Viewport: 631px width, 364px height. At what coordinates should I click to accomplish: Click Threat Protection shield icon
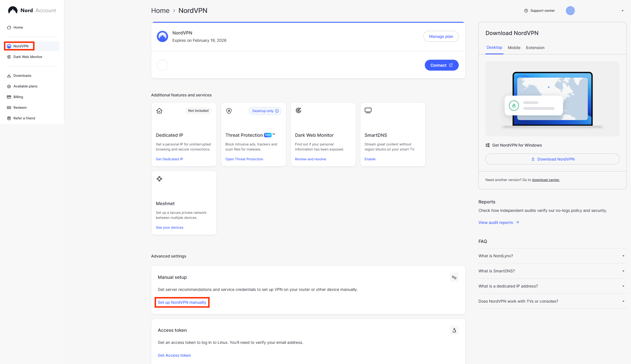(x=229, y=111)
